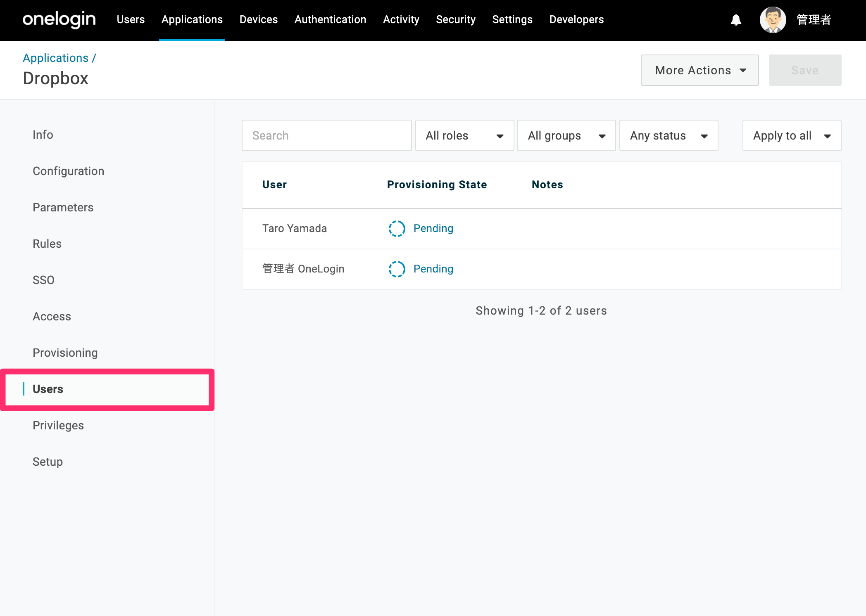This screenshot has height=616, width=866.
Task: Open the Applications navigation menu
Action: 192,19
